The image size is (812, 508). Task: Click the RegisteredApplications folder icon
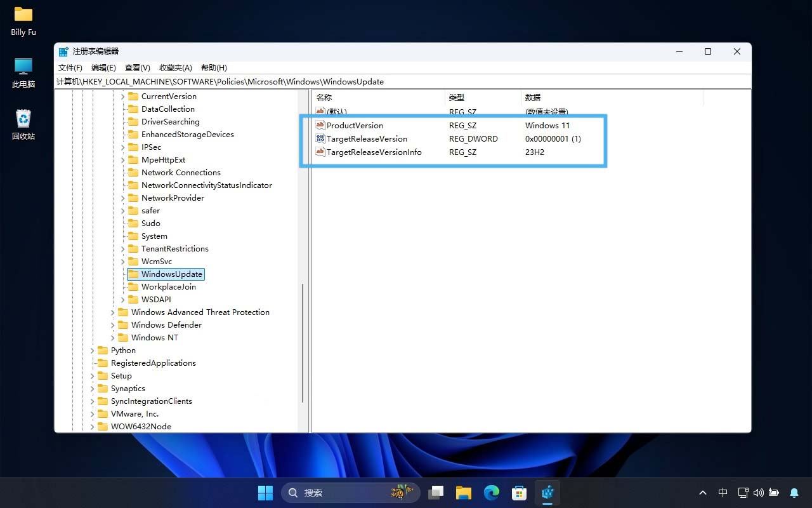pyautogui.click(x=103, y=363)
